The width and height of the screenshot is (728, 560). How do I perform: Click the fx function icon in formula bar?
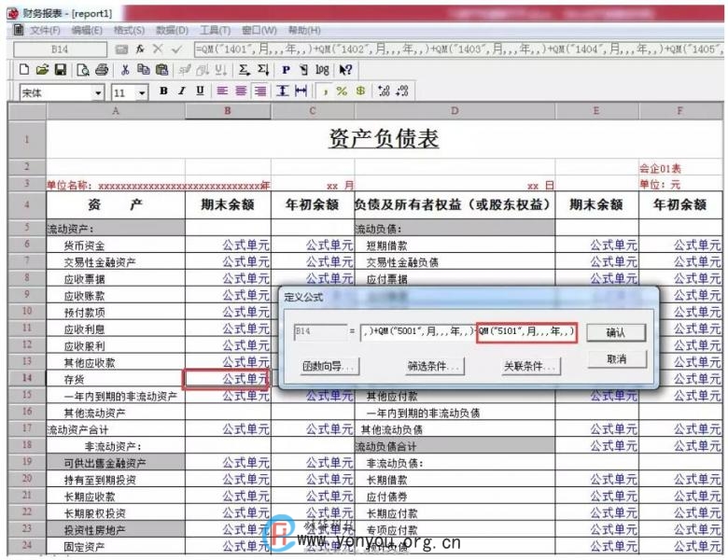[x=140, y=49]
